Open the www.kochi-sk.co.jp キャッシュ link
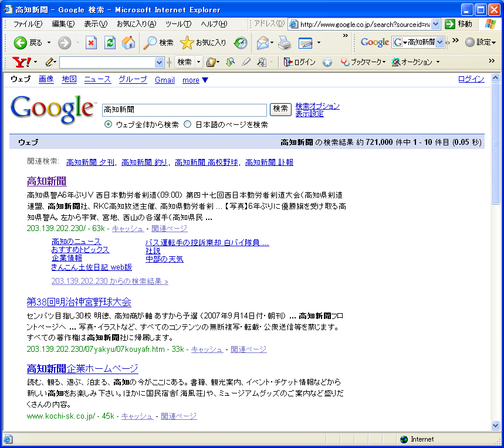This screenshot has height=448, width=504. point(137,416)
